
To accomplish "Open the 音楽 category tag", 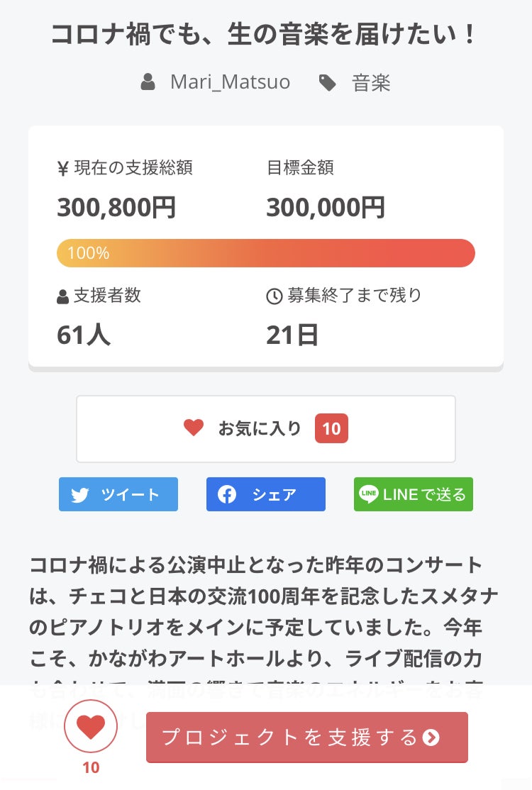I will point(371,83).
